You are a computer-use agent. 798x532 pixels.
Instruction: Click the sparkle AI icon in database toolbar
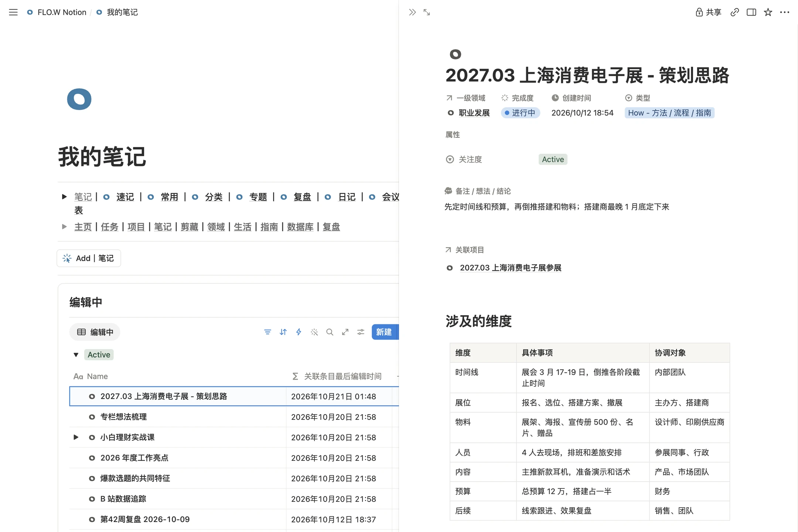314,332
